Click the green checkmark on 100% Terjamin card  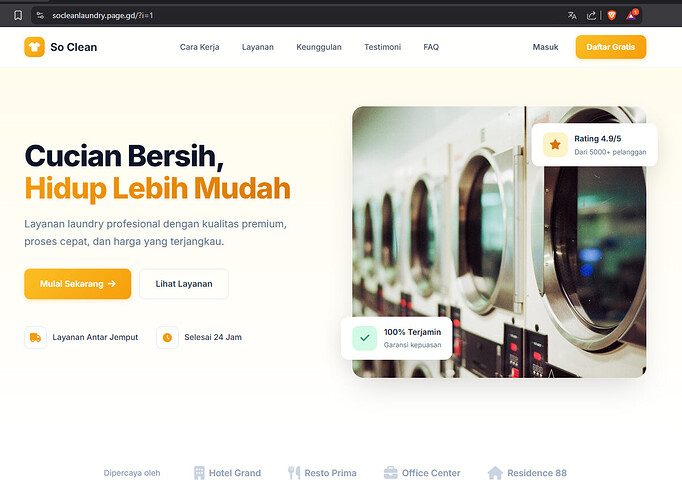click(x=364, y=338)
